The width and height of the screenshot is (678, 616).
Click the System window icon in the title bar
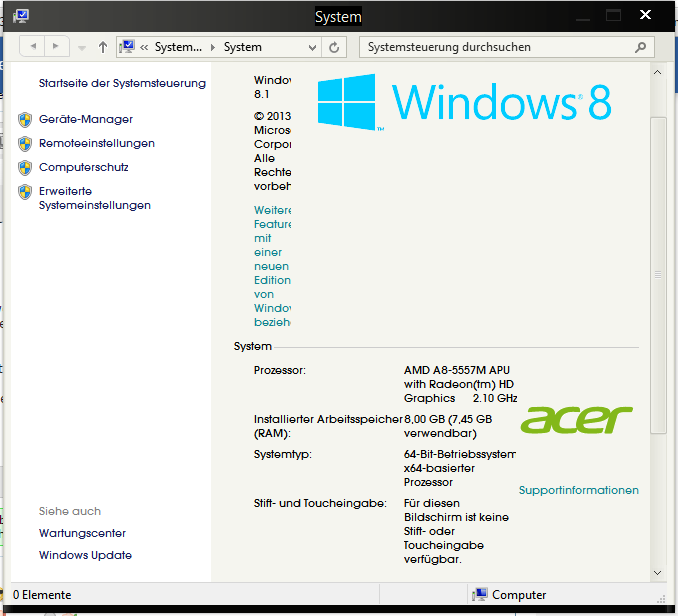click(21, 16)
